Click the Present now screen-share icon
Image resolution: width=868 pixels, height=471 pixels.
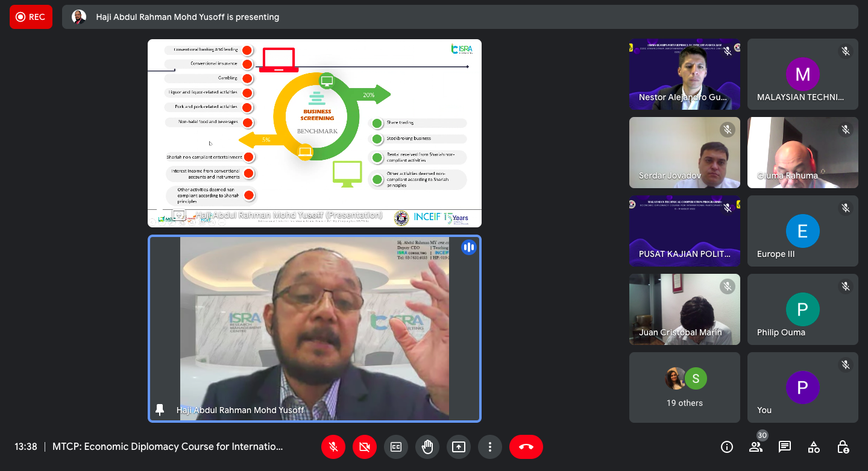[459, 447]
